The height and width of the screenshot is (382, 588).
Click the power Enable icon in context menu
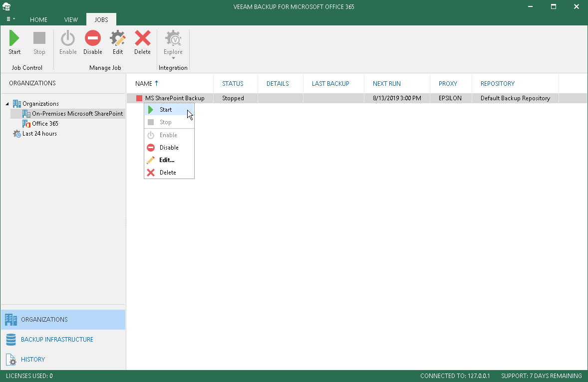pos(151,135)
